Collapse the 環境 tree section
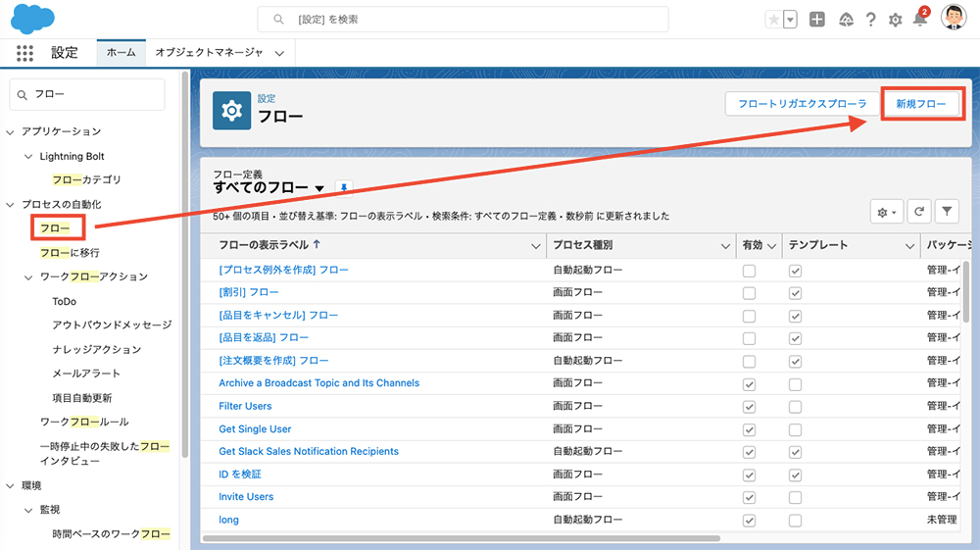The height and width of the screenshot is (550, 980). [10, 485]
